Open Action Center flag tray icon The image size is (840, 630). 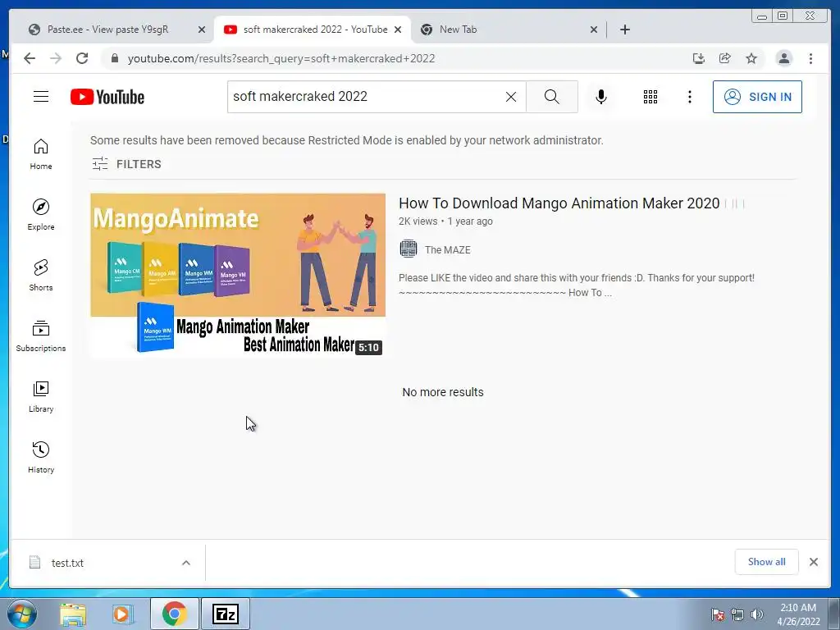[x=718, y=614]
